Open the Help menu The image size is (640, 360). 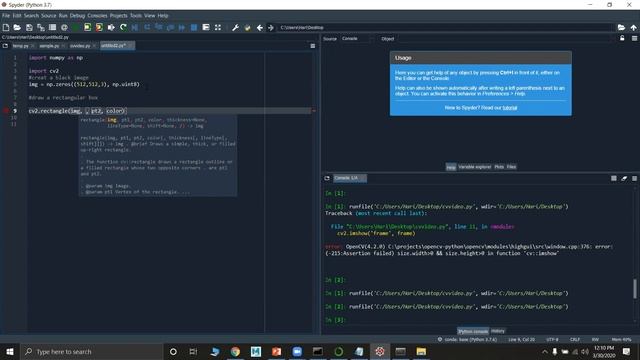tap(163, 16)
